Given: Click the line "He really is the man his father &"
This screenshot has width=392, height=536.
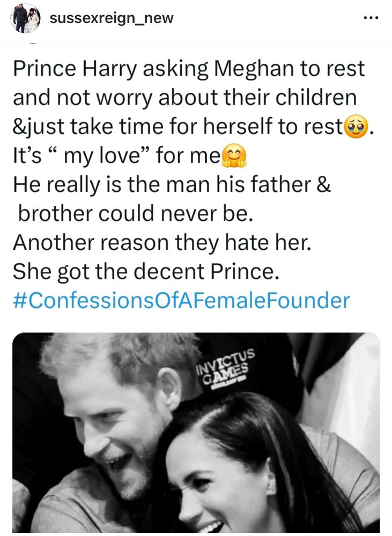Looking at the screenshot, I should tap(172, 185).
